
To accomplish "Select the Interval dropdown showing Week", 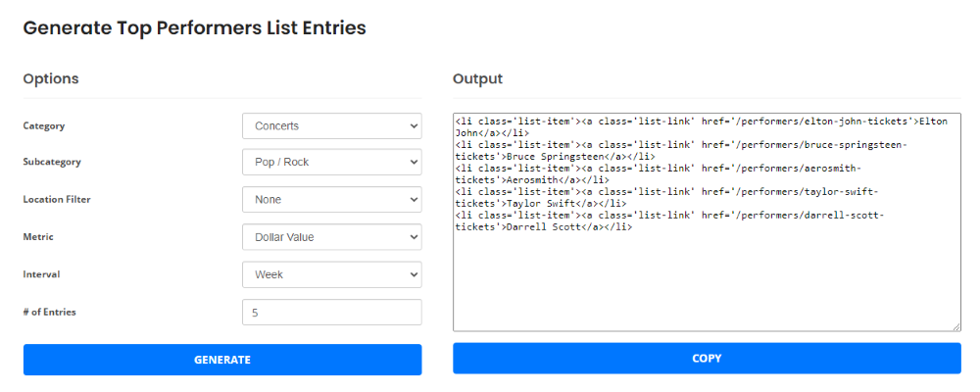I will coord(332,274).
